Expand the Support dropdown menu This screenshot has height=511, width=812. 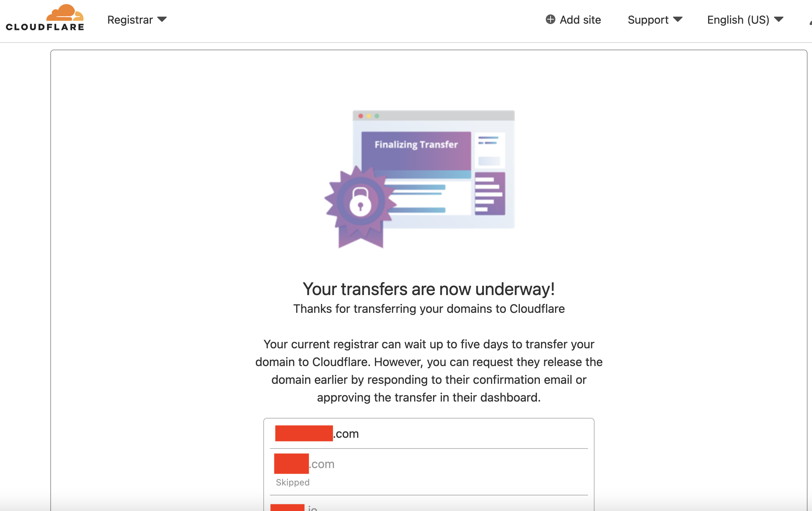coord(655,20)
